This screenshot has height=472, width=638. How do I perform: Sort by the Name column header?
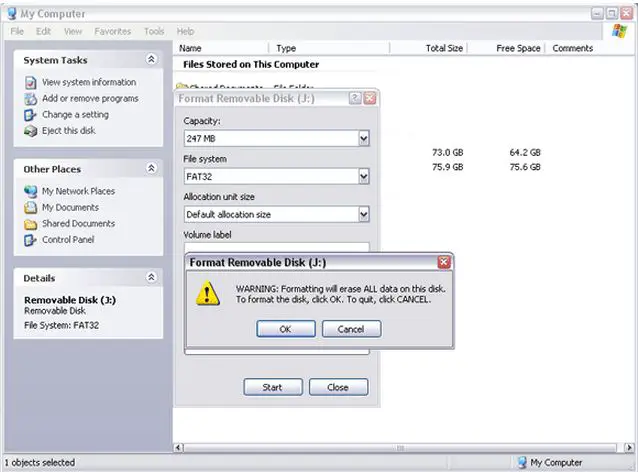[222, 48]
